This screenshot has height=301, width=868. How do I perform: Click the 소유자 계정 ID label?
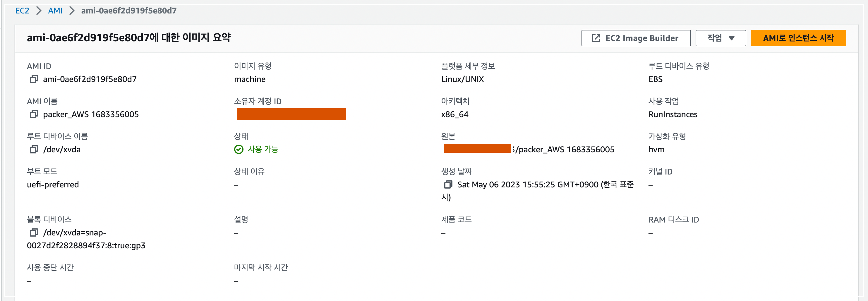(258, 101)
